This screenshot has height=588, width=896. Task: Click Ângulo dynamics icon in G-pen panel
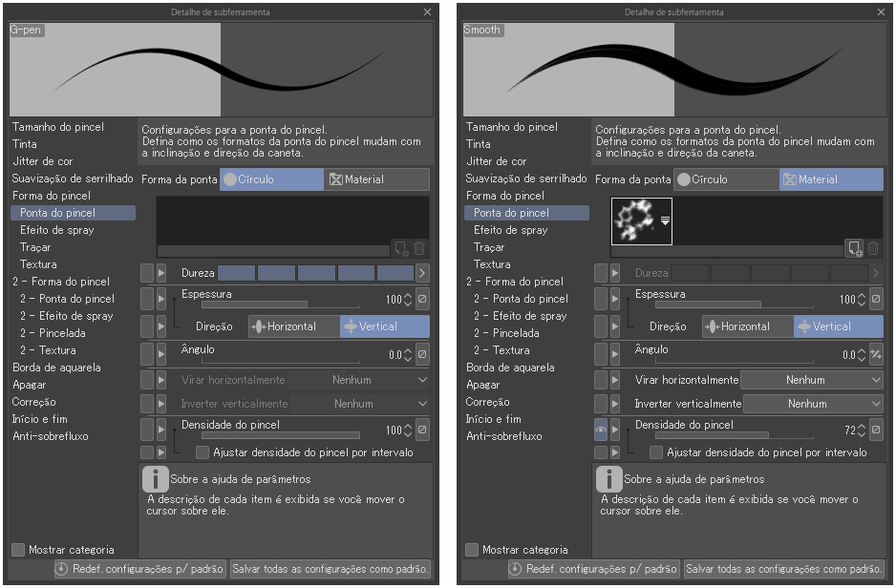(422, 354)
